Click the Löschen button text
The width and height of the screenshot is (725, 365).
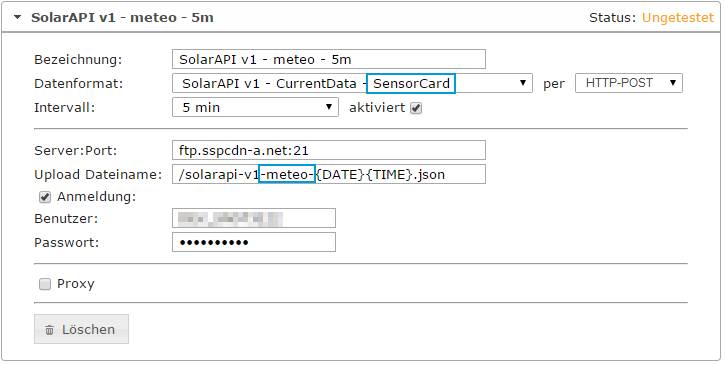88,329
